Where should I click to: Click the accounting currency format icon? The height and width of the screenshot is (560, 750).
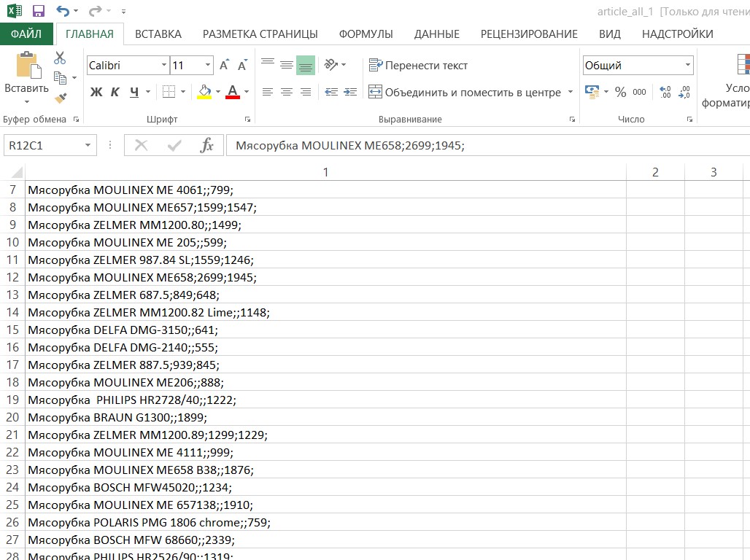tap(592, 92)
